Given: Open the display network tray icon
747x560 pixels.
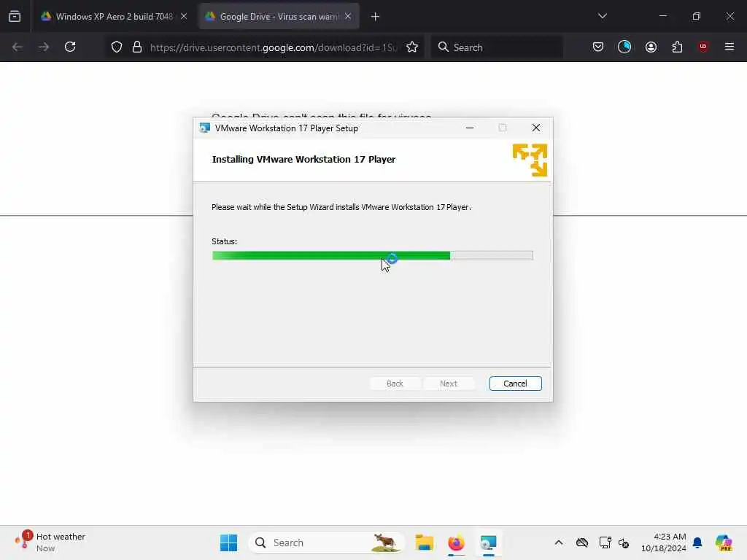Looking at the screenshot, I should pyautogui.click(x=605, y=542).
